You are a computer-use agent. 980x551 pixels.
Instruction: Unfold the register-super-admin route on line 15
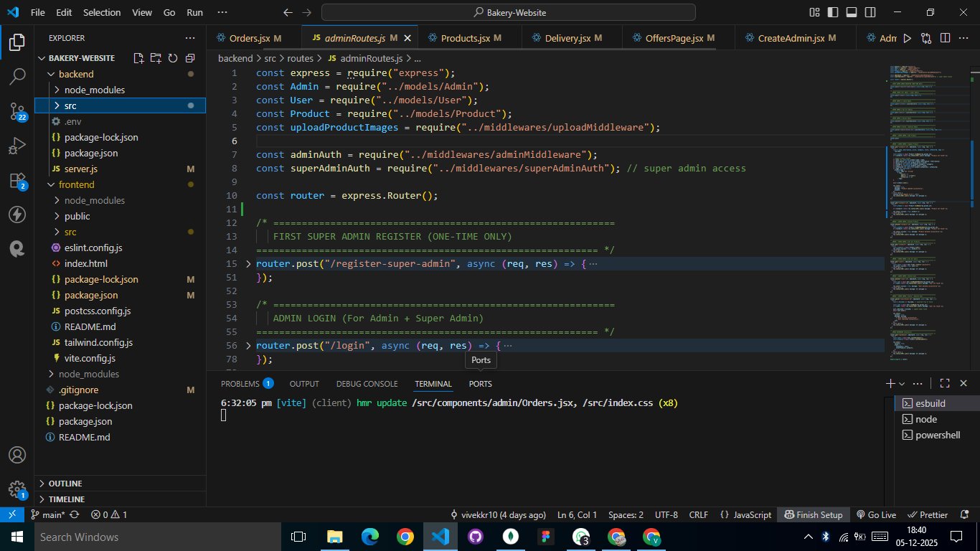248,264
